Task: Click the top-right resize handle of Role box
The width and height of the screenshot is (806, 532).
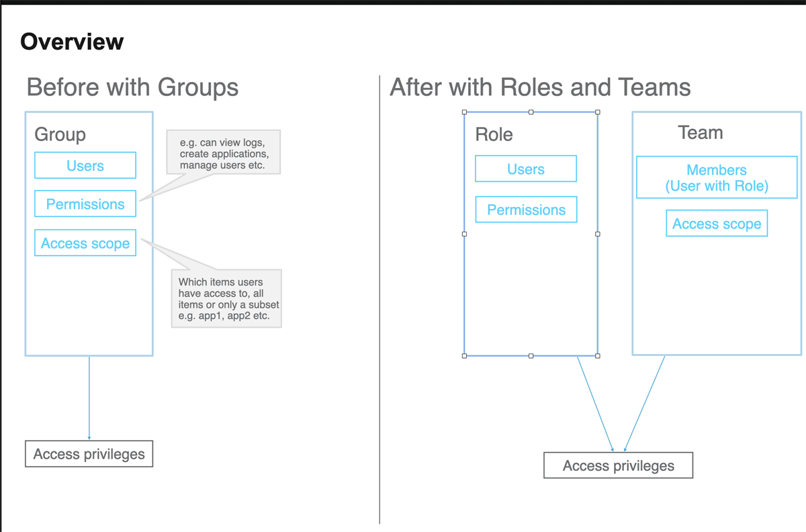Action: click(598, 112)
